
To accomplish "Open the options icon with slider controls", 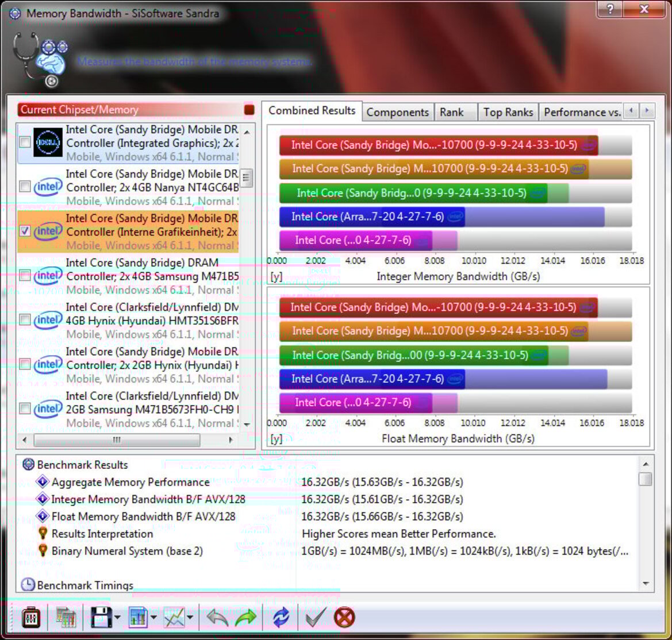I will pyautogui.click(x=31, y=617).
